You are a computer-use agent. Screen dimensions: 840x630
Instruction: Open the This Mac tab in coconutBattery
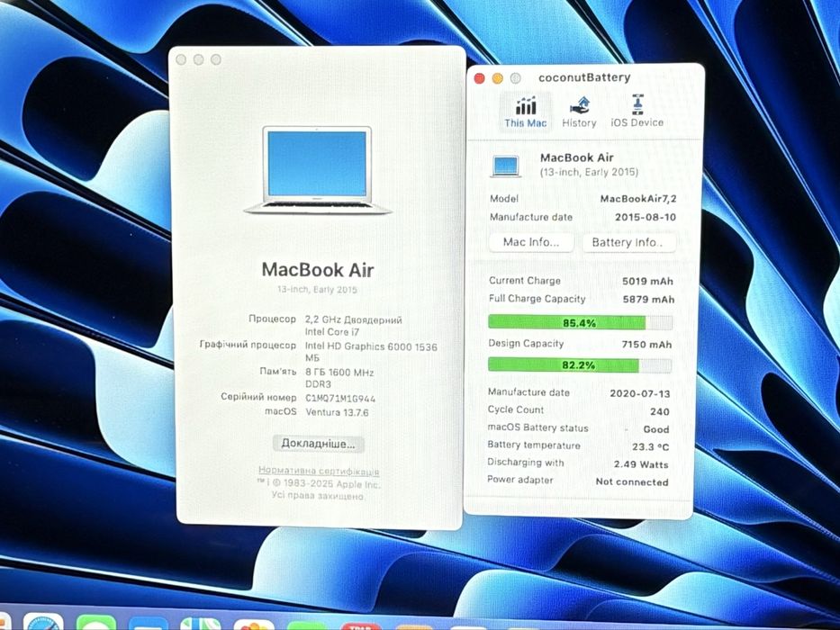pos(525,112)
